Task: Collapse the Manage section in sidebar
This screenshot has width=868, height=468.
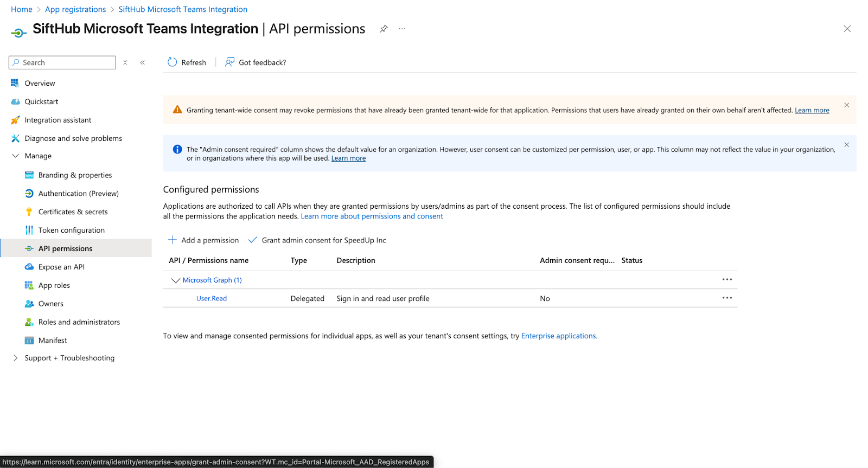Action: 15,156
